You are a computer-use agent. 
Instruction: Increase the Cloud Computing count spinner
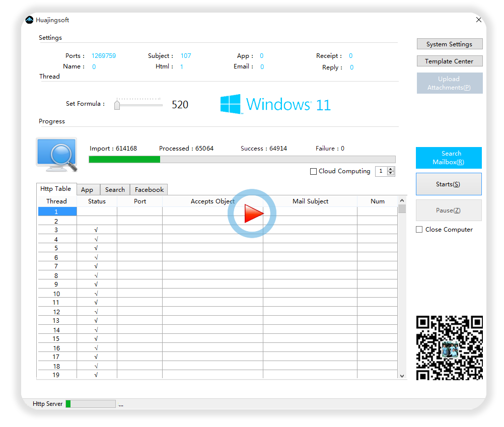click(391, 169)
